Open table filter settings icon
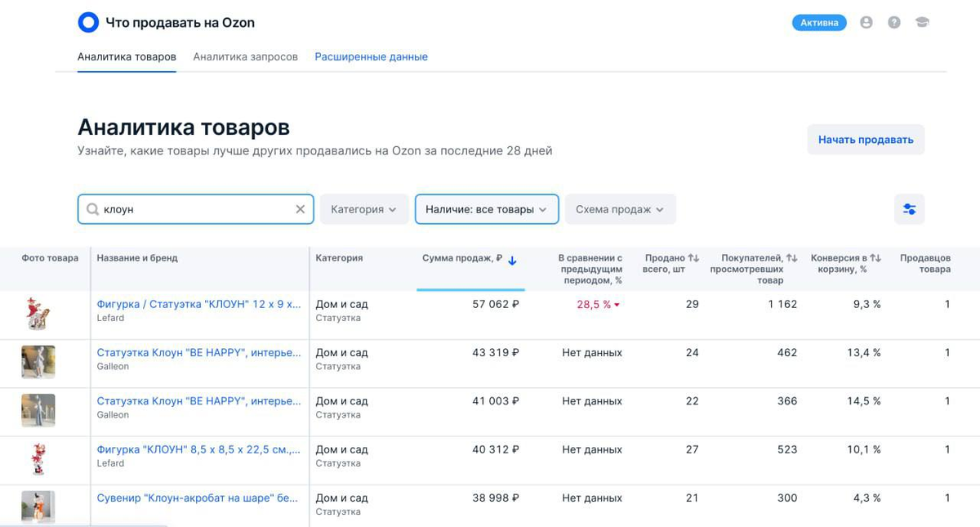 [x=909, y=210]
